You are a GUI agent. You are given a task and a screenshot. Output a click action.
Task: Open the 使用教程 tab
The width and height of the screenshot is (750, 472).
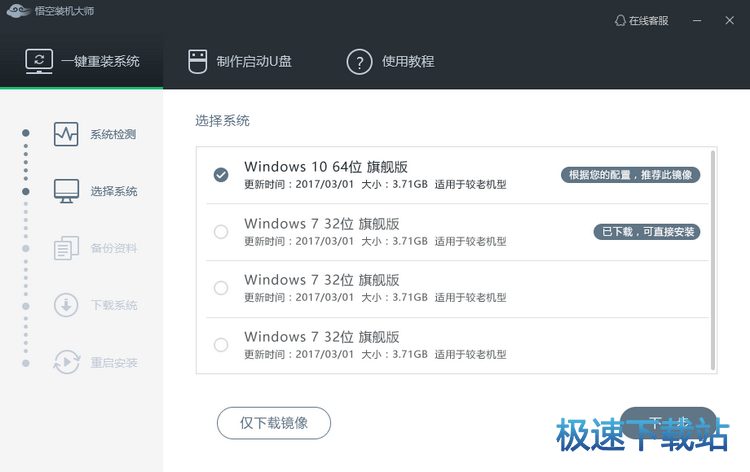390,61
